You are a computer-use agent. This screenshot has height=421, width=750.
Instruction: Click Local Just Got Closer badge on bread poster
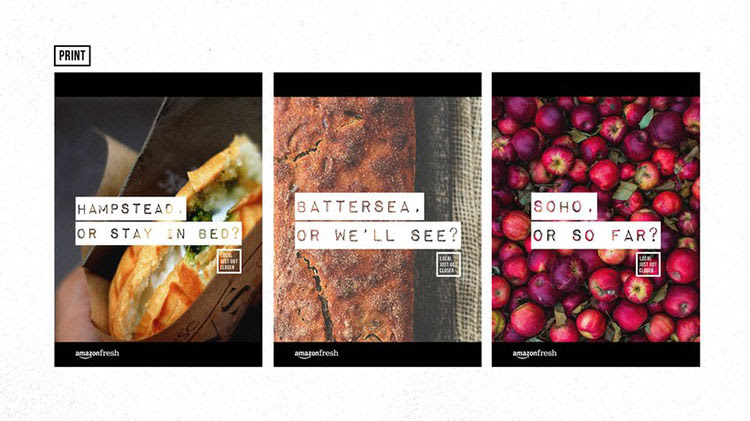[x=448, y=265]
